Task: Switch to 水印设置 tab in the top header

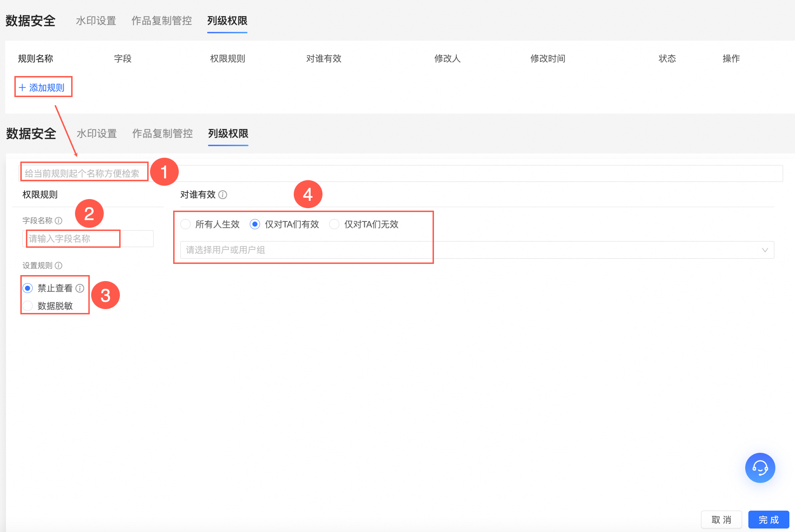Action: tap(96, 21)
